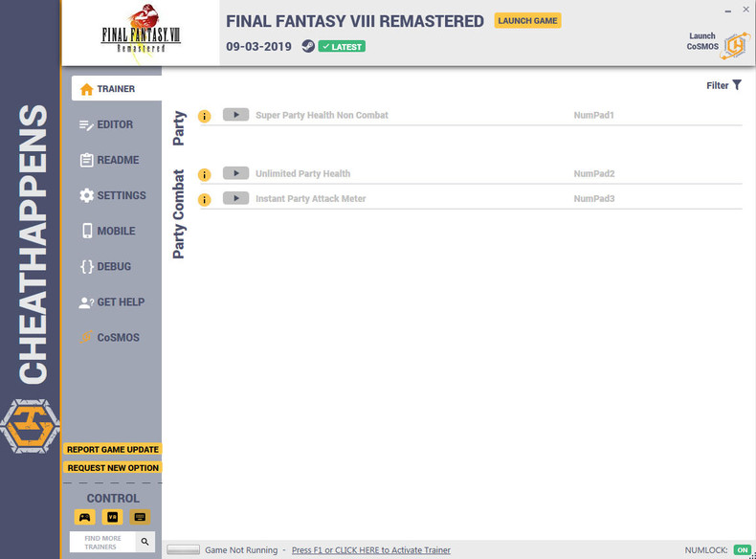Screen dimensions: 756x559
Task: Show info for Super Party Health Non Combat
Action: pos(205,116)
